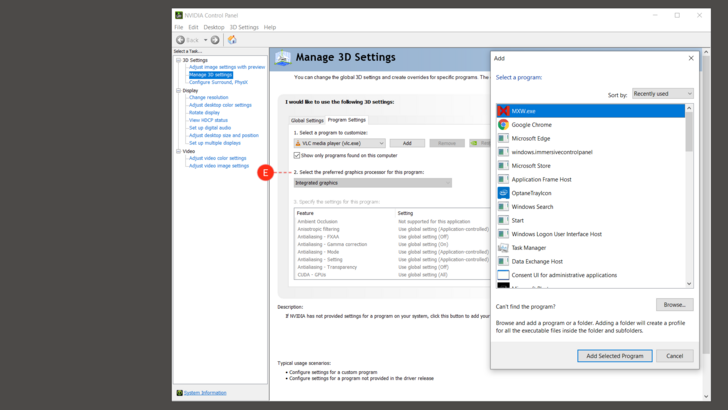The image size is (728, 410).
Task: Click the Cancel button in the Add dialog
Action: (x=675, y=356)
